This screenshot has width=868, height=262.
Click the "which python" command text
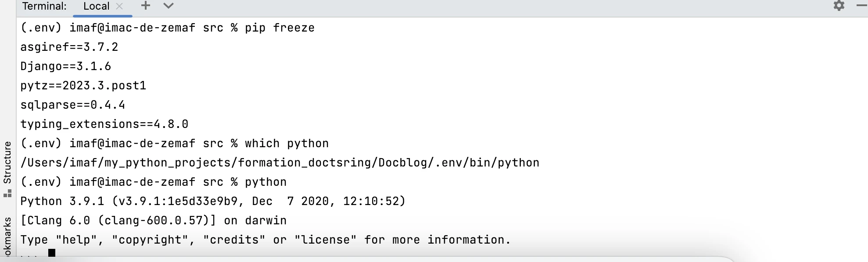(x=287, y=144)
